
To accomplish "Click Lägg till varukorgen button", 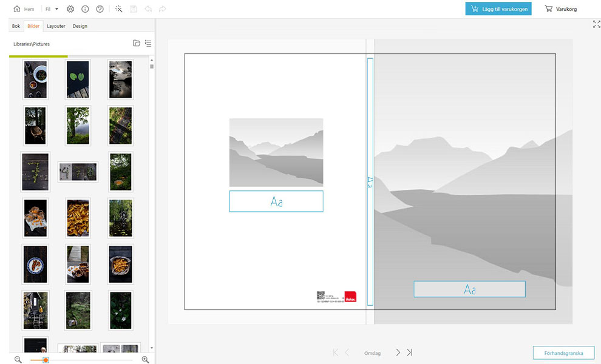I will [x=498, y=9].
